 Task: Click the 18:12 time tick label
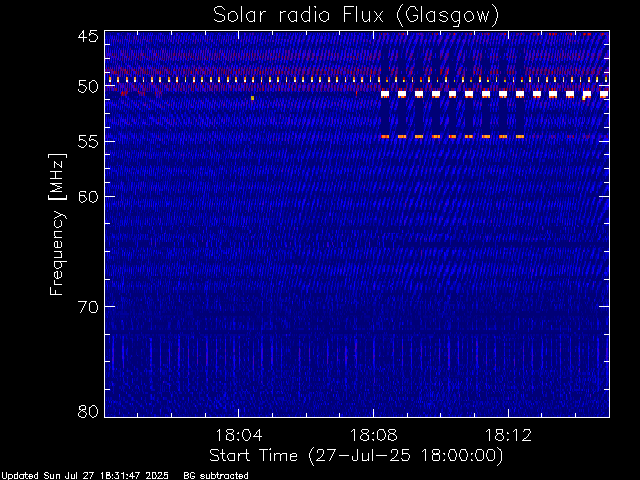point(508,435)
